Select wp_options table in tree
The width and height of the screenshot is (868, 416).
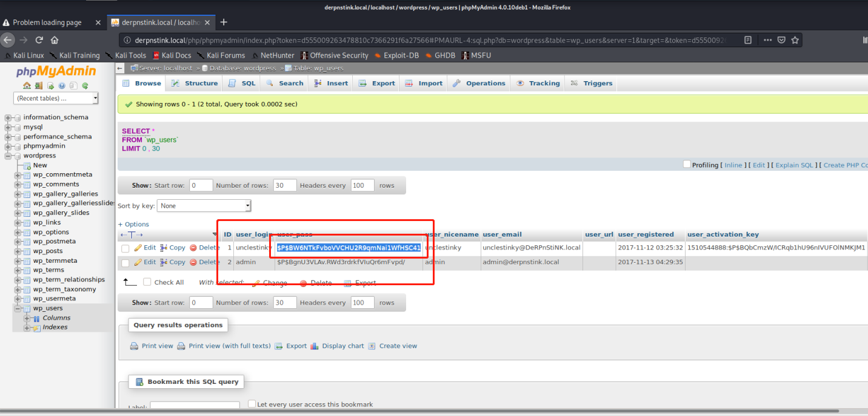point(51,232)
